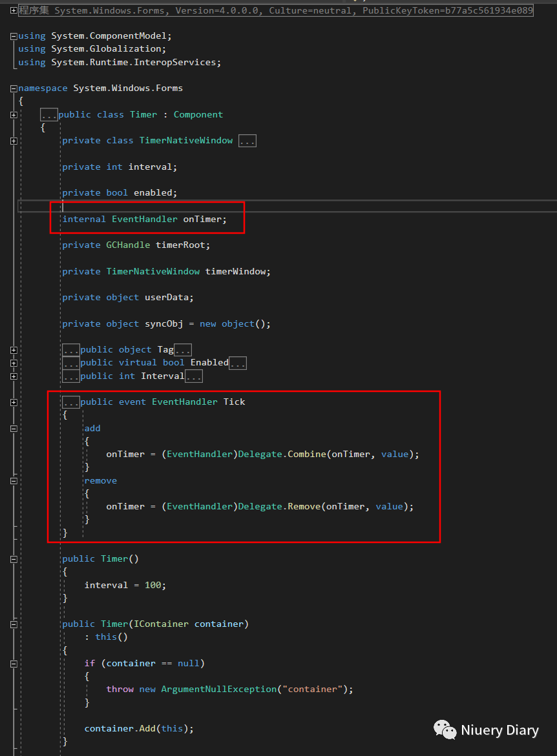Expand the Interval property collapsed body
The width and height of the screenshot is (557, 756).
click(193, 375)
